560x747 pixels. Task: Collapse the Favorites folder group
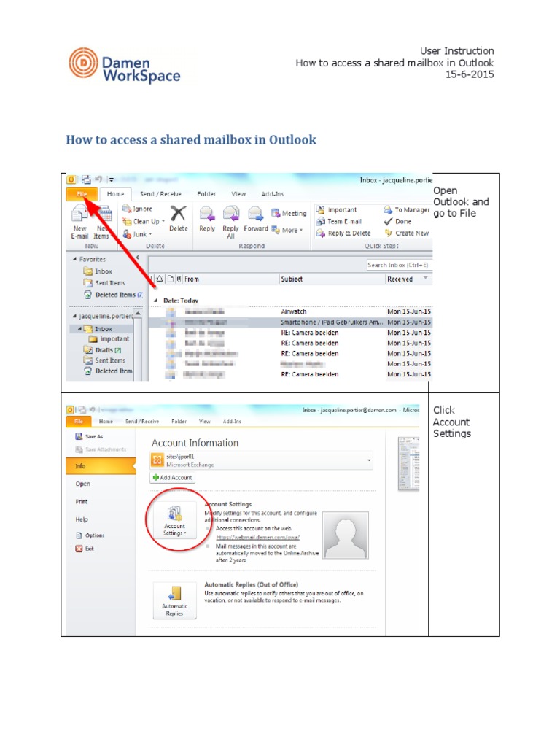74,259
